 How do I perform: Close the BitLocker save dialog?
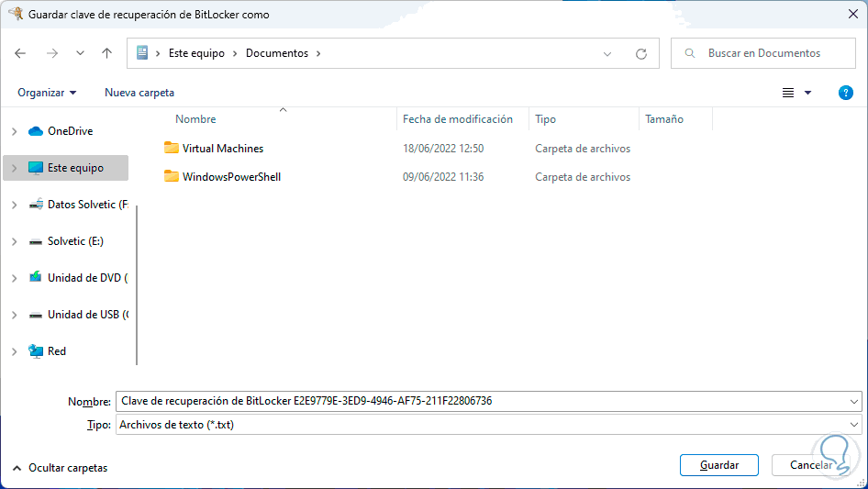coord(853,15)
